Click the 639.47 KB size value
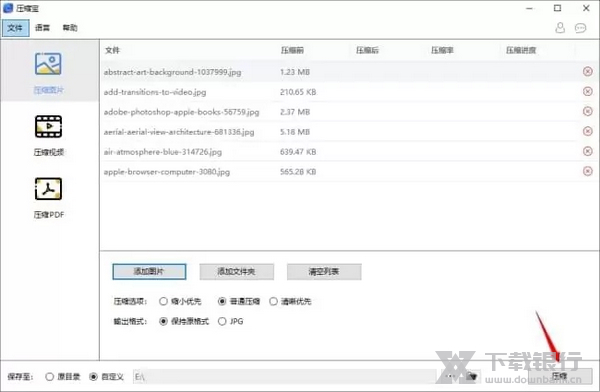This screenshot has height=392, width=600. tap(298, 152)
